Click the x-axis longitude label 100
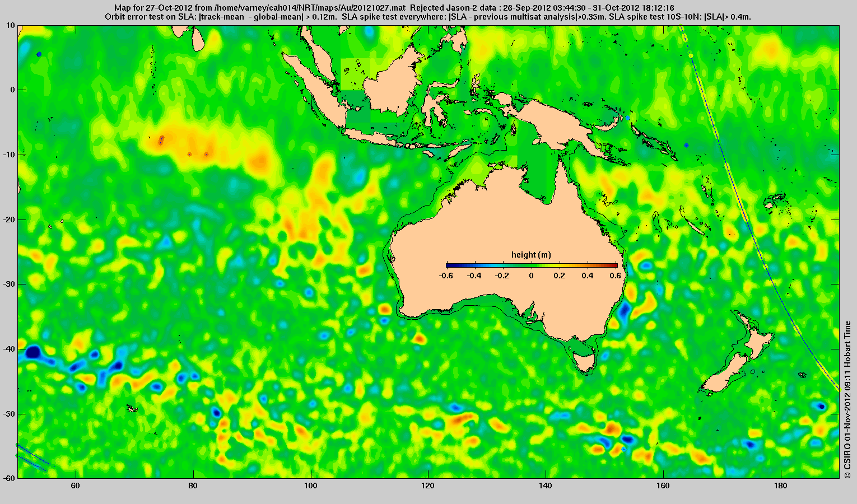Viewport: 857px width, 504px height. 311,486
